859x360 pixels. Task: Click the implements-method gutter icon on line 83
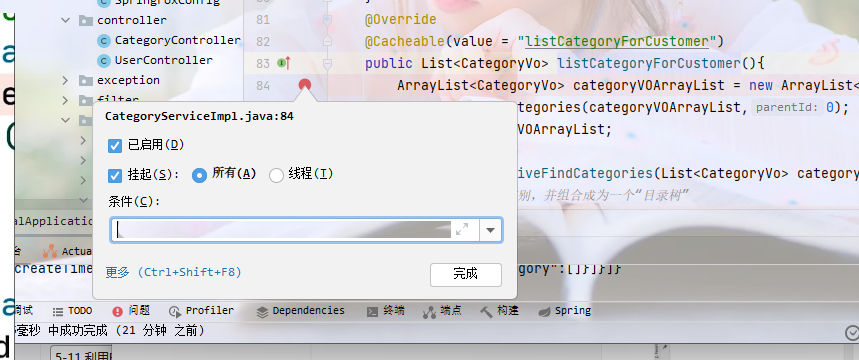[283, 64]
